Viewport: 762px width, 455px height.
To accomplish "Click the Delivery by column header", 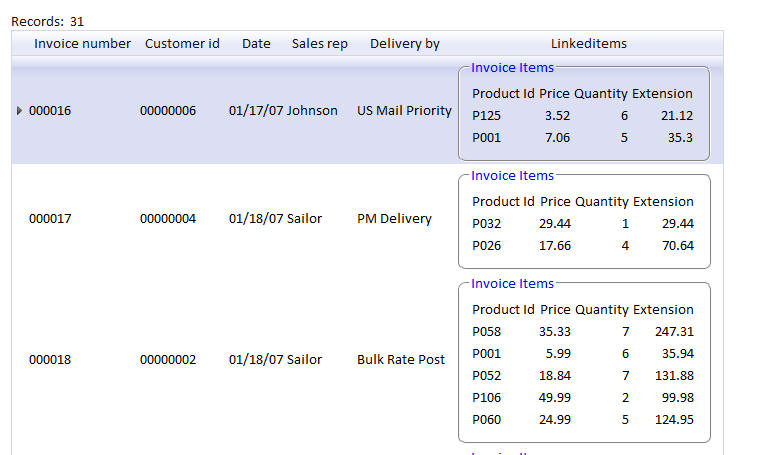I will click(405, 44).
